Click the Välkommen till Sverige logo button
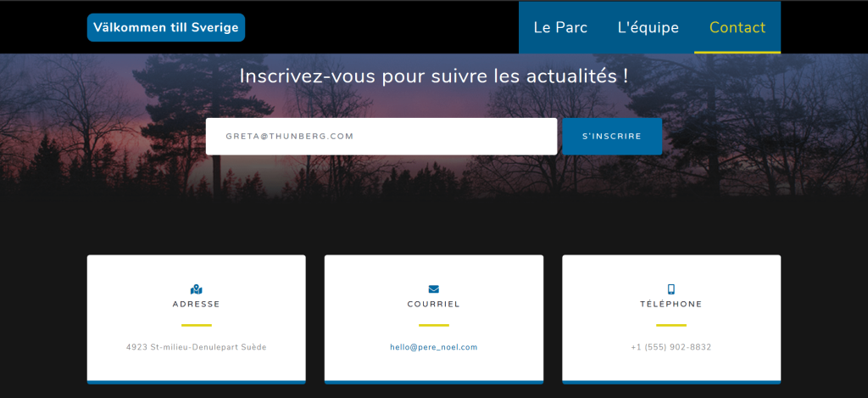Viewport: 868px width, 398px height. (166, 27)
